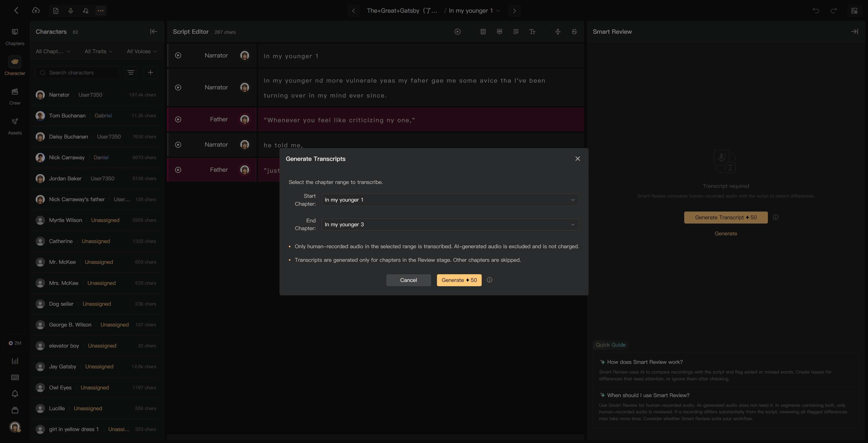Click the microphone icon in top toolbar
868x443 pixels.
(71, 11)
